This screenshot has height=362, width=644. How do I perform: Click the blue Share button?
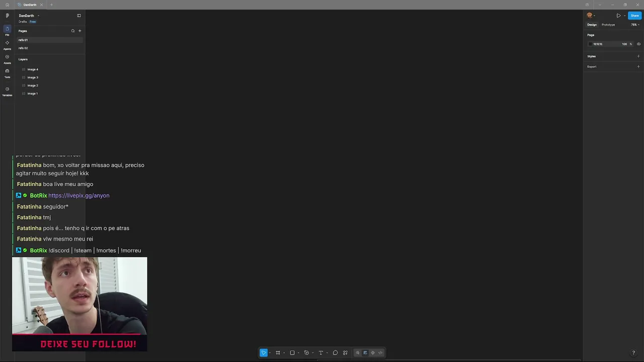pyautogui.click(x=635, y=16)
